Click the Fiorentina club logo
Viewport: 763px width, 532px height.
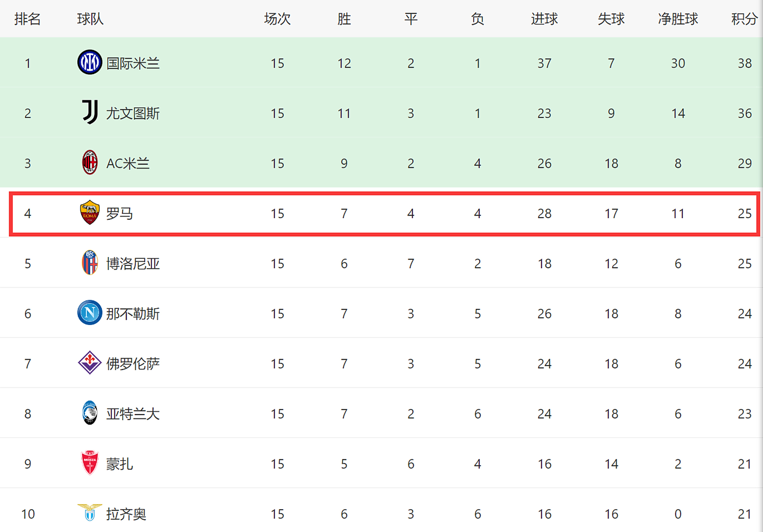[x=90, y=362]
